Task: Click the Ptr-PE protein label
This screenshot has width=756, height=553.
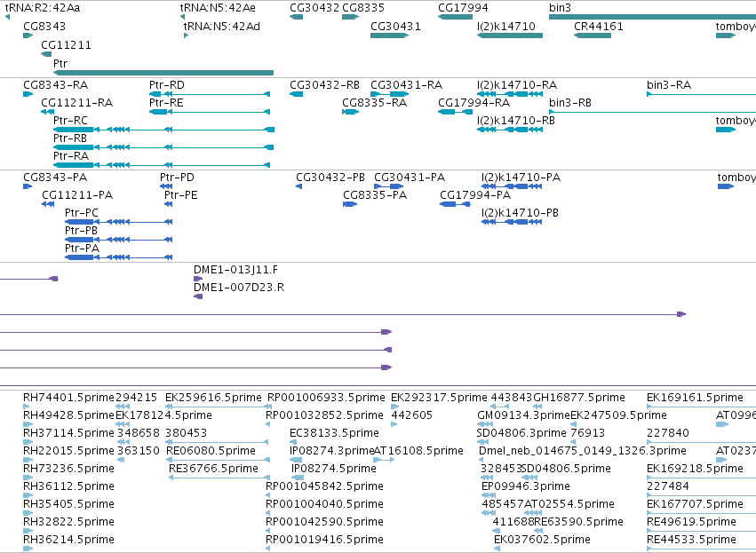Action: pyautogui.click(x=181, y=195)
